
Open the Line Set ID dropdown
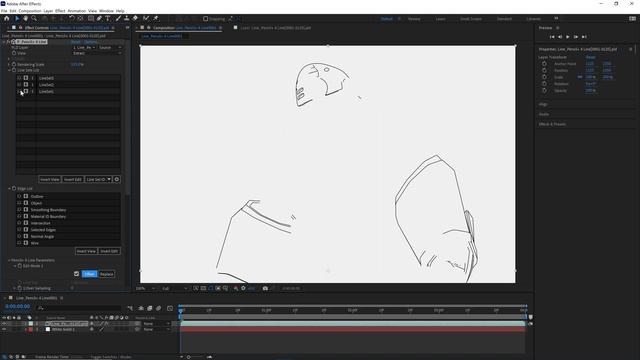pyautogui.click(x=98, y=179)
